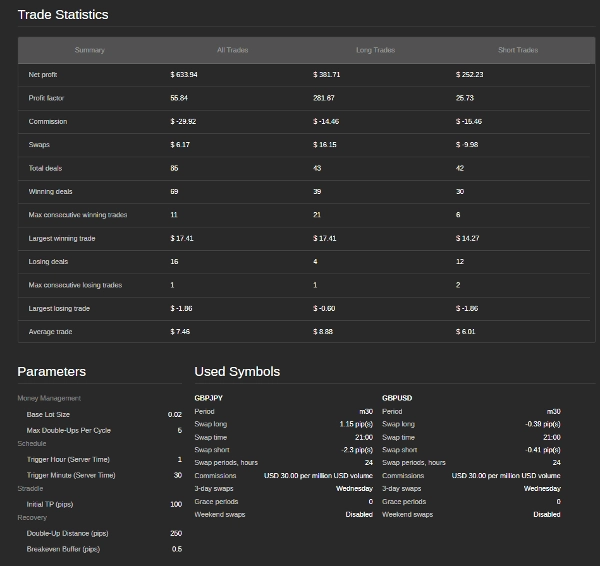This screenshot has height=566, width=600.
Task: Click long largest losing trade $ -0.60
Action: 324,308
